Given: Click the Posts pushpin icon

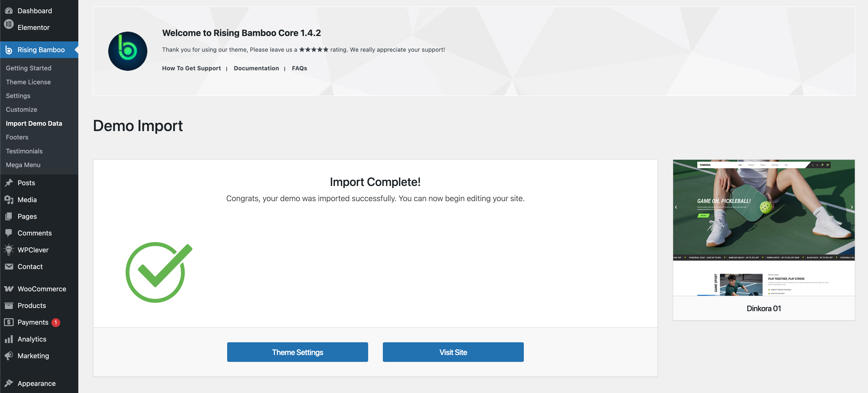Looking at the screenshot, I should point(9,183).
